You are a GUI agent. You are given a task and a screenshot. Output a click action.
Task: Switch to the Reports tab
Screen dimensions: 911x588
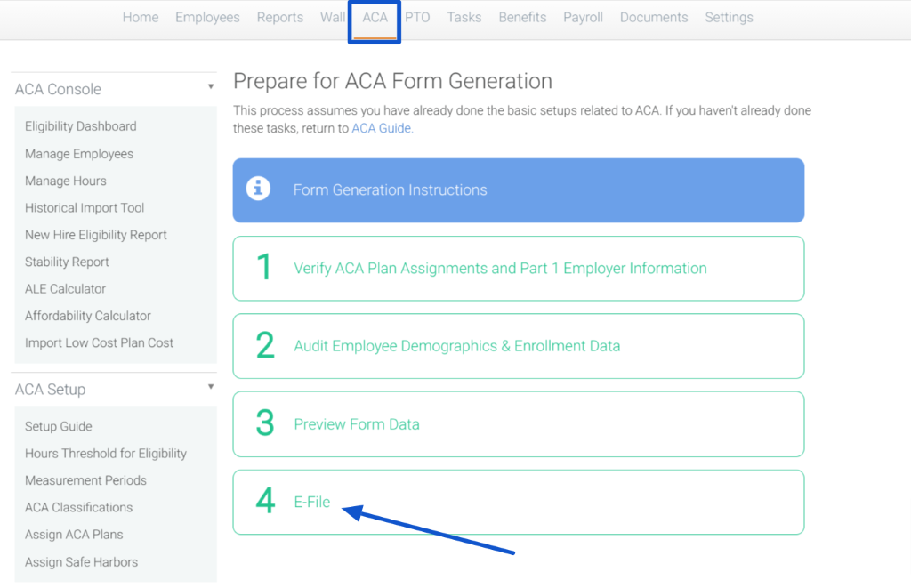pyautogui.click(x=280, y=18)
